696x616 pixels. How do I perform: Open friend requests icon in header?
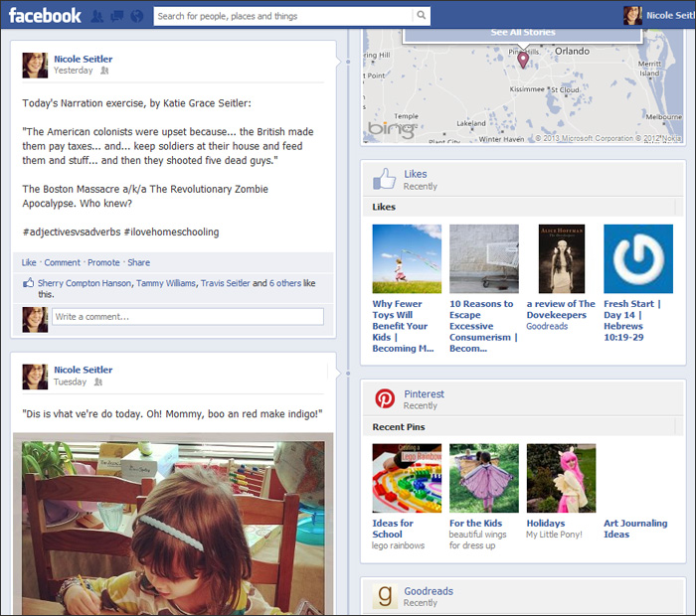[x=96, y=17]
